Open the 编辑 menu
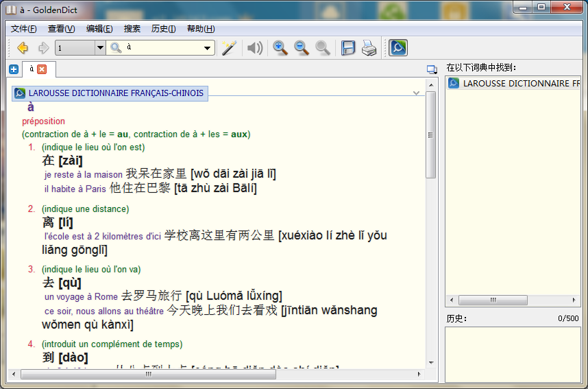 99,29
